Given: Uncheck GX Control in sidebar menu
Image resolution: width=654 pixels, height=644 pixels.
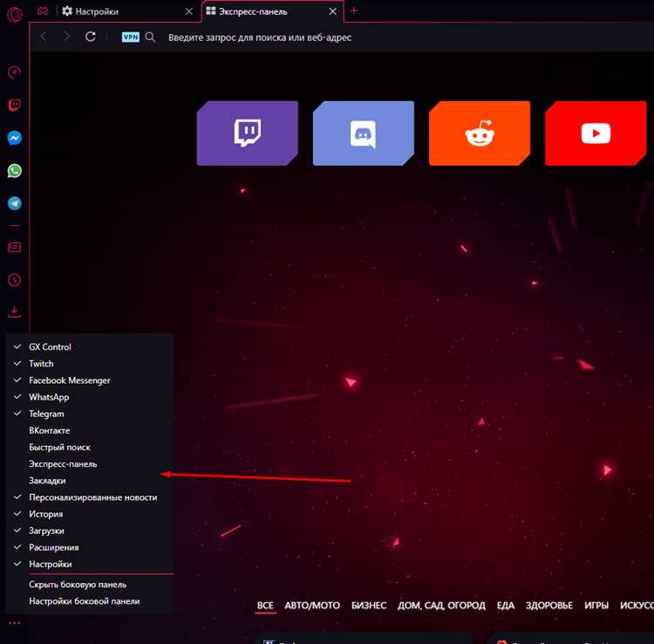Looking at the screenshot, I should click(90, 346).
